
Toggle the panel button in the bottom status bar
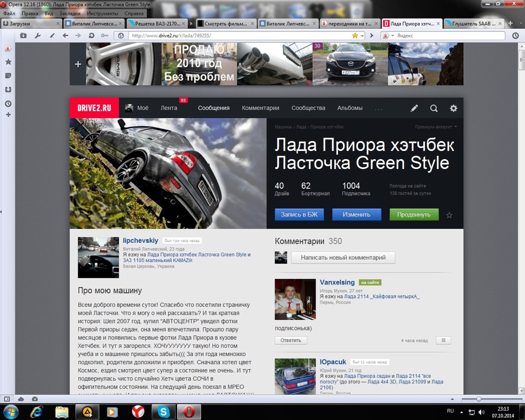[7, 399]
